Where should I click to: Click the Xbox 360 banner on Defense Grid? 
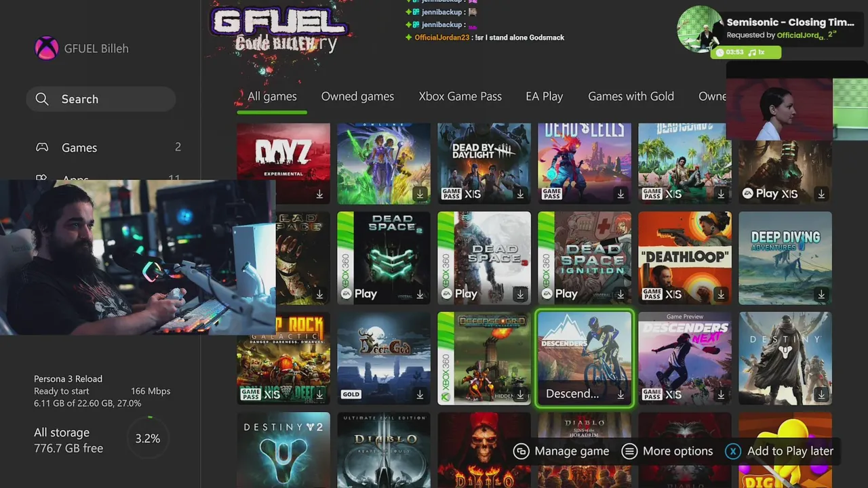click(x=446, y=359)
